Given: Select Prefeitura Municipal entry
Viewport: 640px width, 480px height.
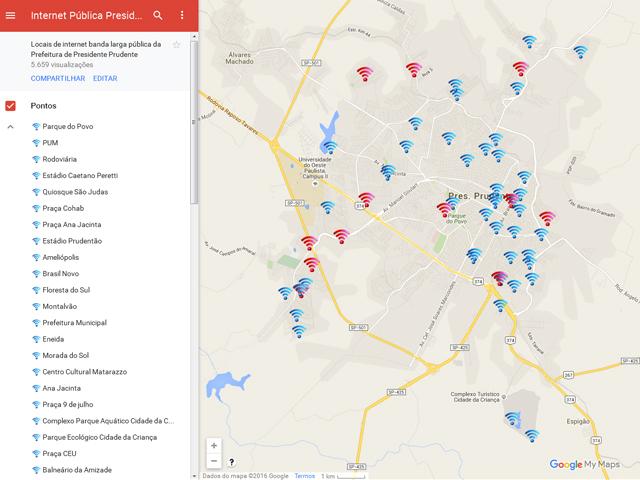Looking at the screenshot, I should 75,322.
